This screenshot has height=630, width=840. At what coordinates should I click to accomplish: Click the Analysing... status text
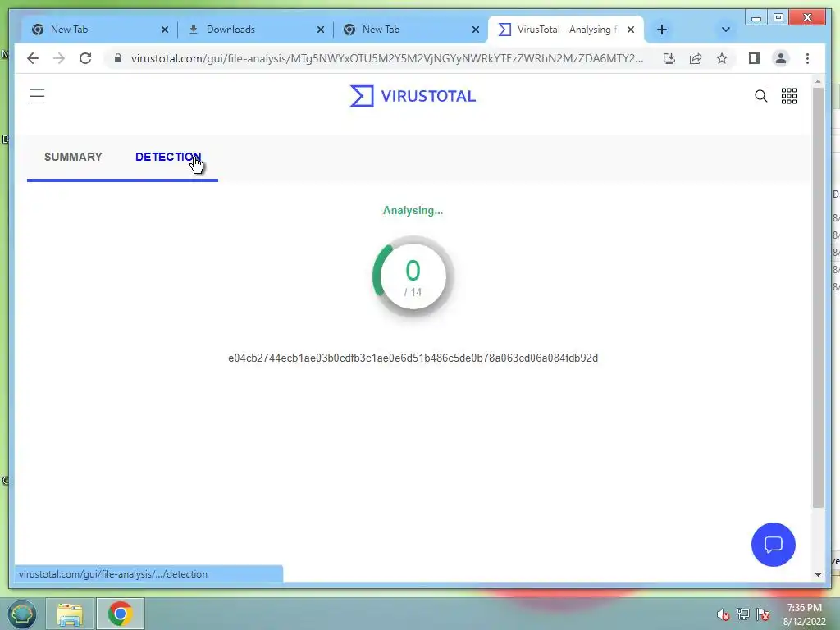[413, 211]
